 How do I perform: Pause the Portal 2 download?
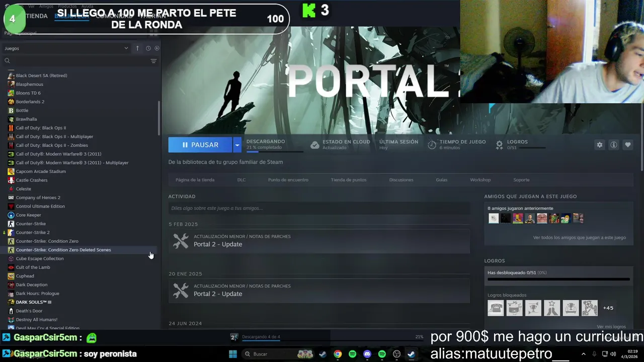coord(200,145)
